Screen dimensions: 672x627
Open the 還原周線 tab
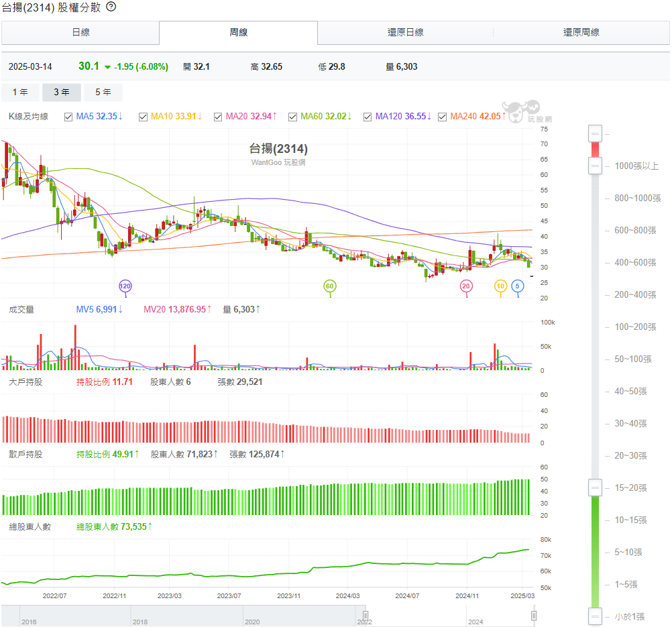pos(581,32)
